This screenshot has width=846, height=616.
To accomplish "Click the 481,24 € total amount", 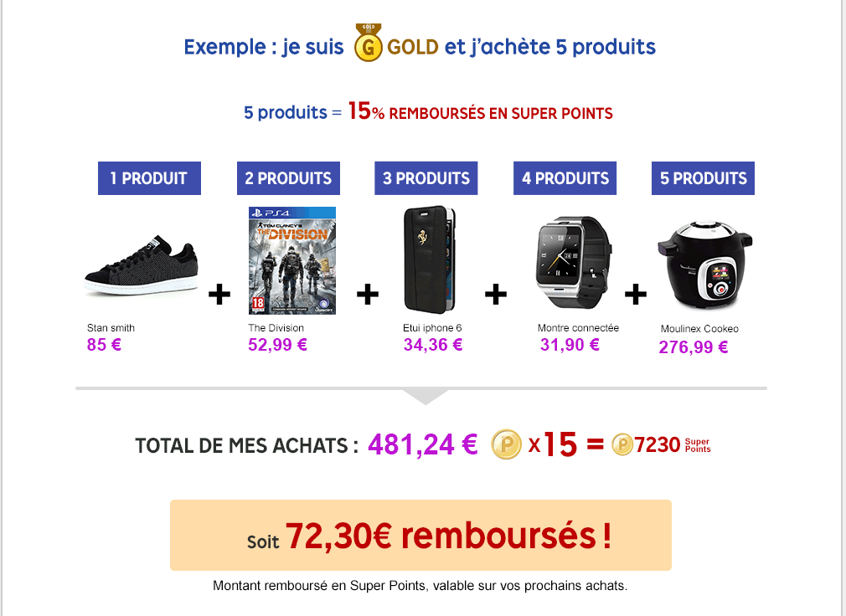I will point(422,445).
